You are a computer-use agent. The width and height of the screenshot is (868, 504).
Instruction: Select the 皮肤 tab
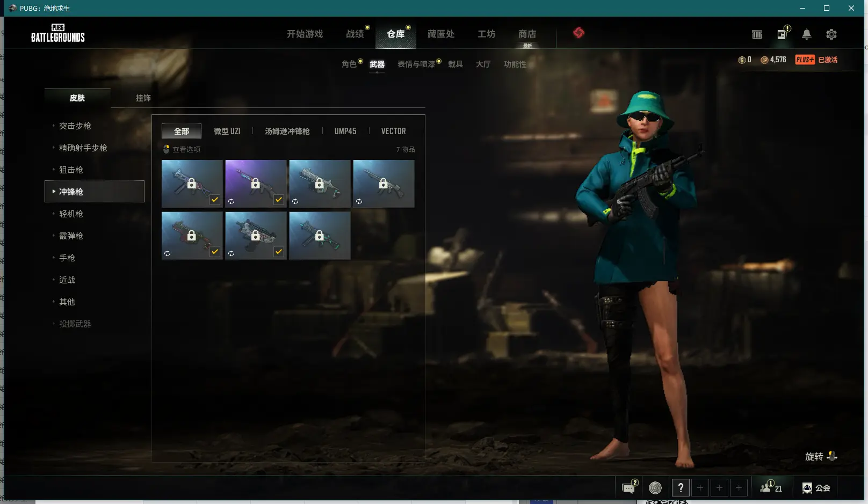pyautogui.click(x=77, y=98)
